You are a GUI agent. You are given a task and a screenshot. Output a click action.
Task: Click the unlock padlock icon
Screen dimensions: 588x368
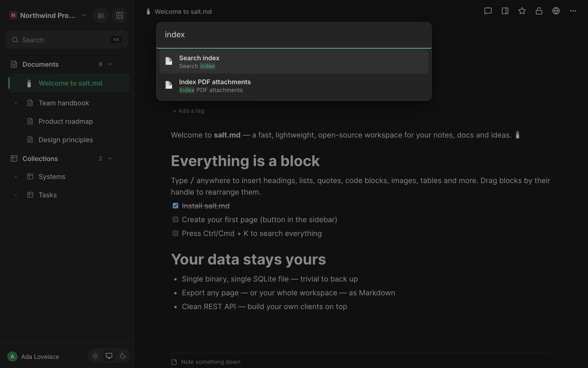[539, 11]
